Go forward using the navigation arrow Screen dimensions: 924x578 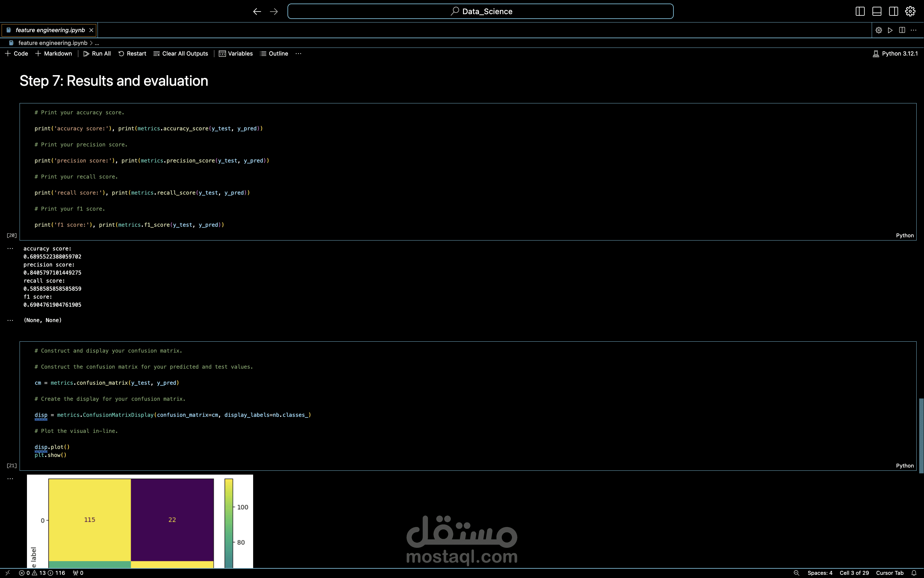click(x=274, y=12)
